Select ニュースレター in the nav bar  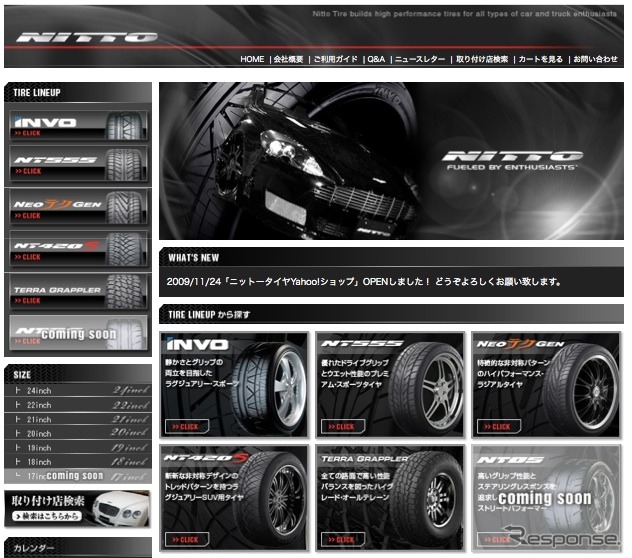click(420, 59)
